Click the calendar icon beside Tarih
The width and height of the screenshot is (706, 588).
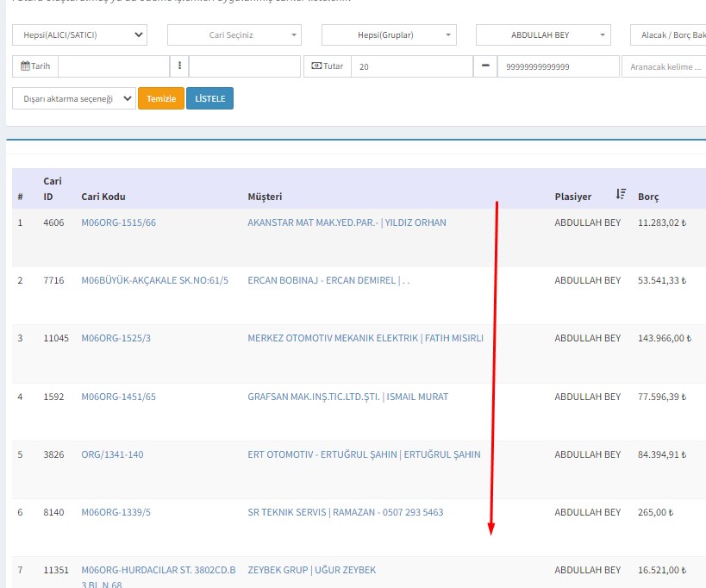(25, 66)
